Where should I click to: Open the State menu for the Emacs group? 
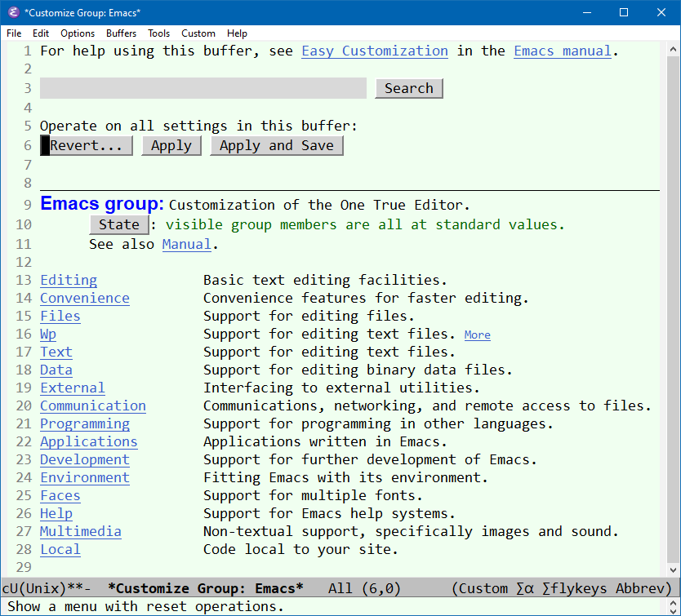(x=119, y=224)
